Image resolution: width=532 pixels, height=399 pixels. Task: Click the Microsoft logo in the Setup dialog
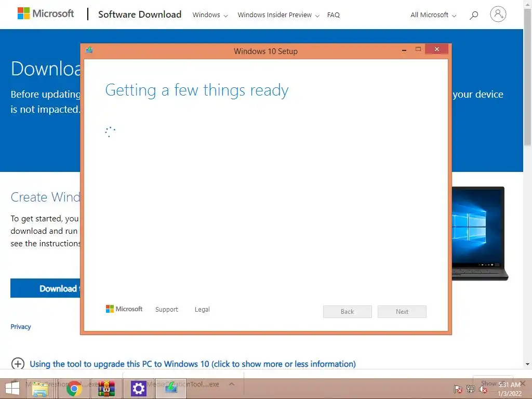click(124, 309)
